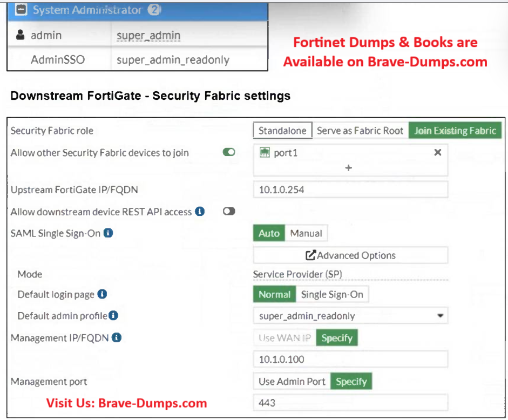
Task: Click info icon beside Default login page
Action: (102, 294)
